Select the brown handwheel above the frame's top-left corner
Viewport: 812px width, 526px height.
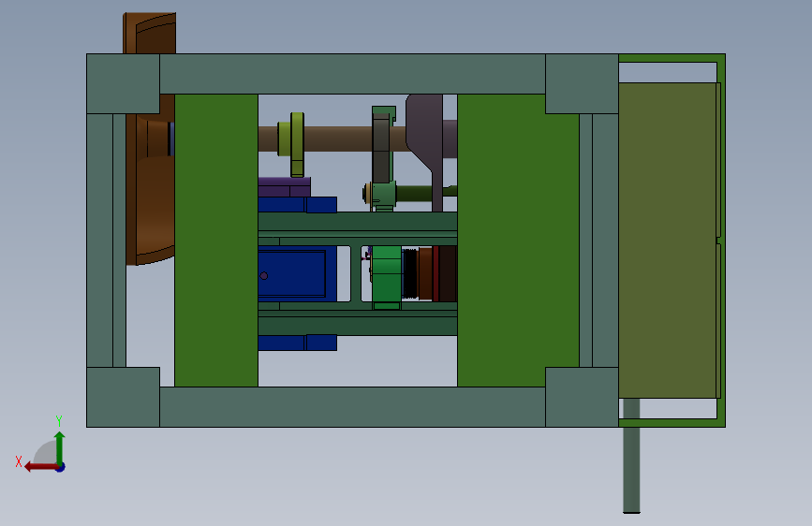(150, 33)
